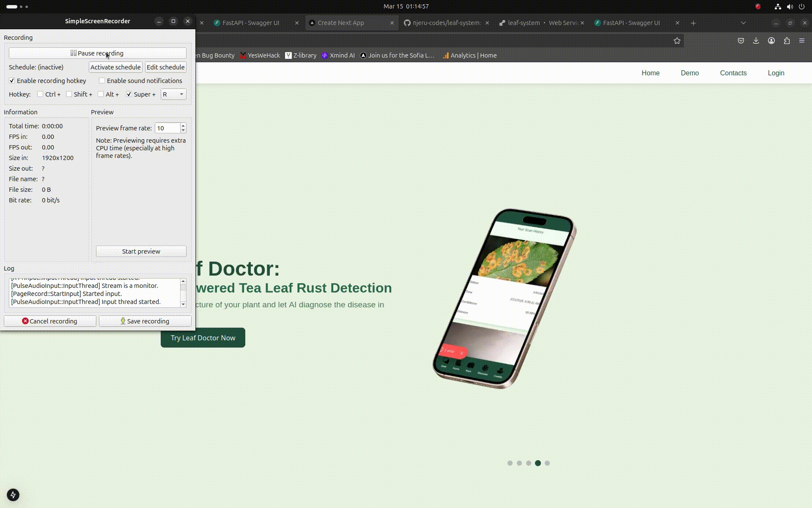Open Activities in the top bar

pyautogui.click(x=17, y=6)
